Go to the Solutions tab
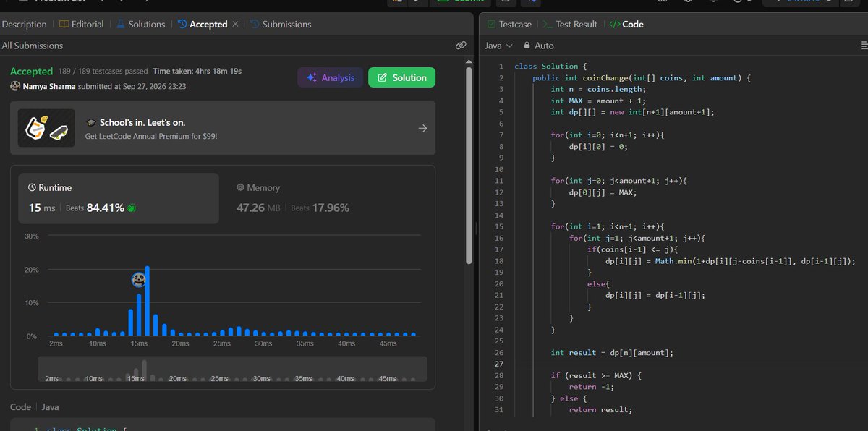The image size is (868, 431). click(x=141, y=24)
